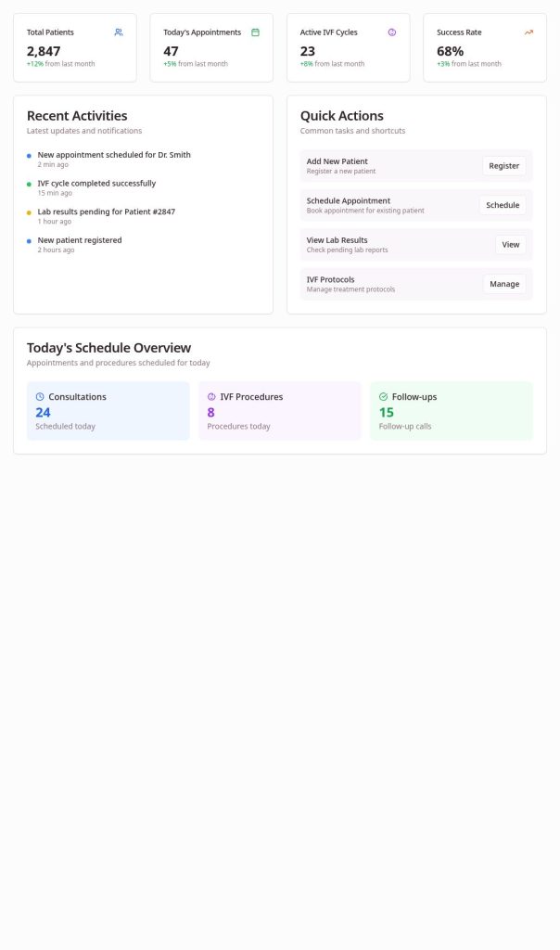The width and height of the screenshot is (560, 950).
Task: Click the clock icon beside Consultations
Action: pyautogui.click(x=40, y=397)
